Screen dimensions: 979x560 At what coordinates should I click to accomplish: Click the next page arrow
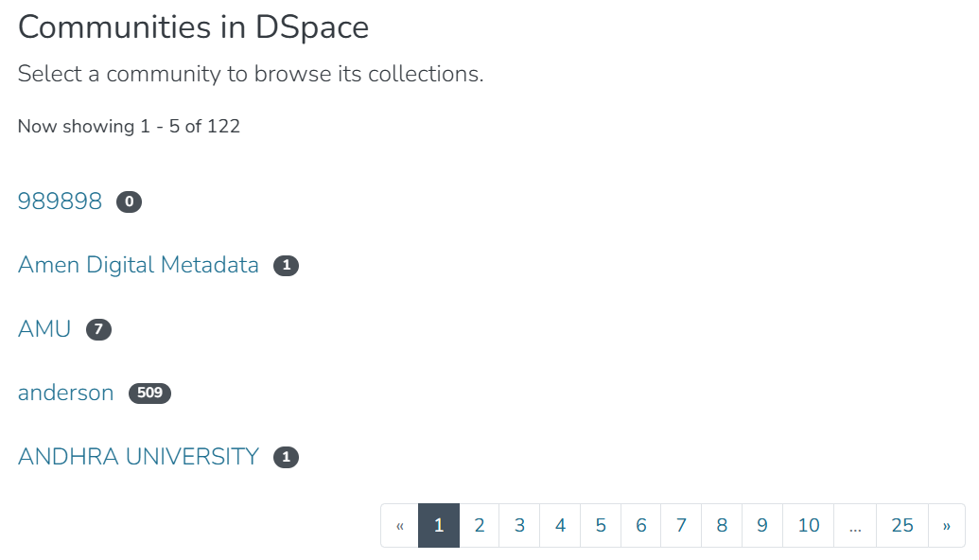[946, 525]
